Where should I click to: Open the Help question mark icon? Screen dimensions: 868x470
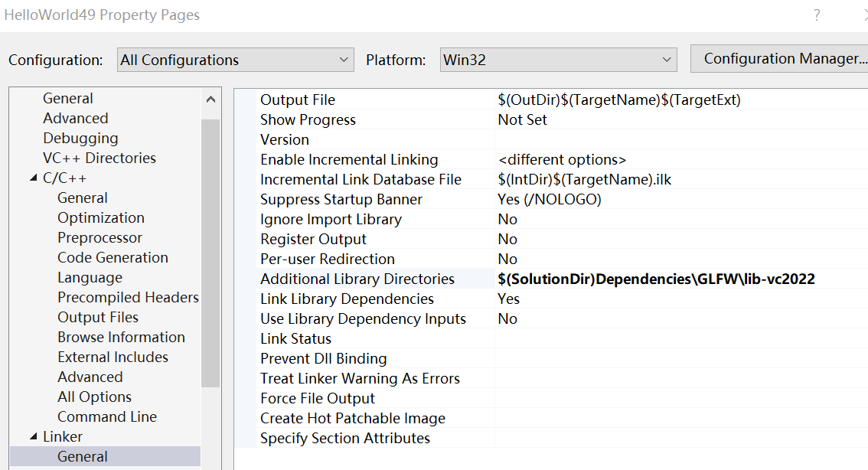coord(817,15)
